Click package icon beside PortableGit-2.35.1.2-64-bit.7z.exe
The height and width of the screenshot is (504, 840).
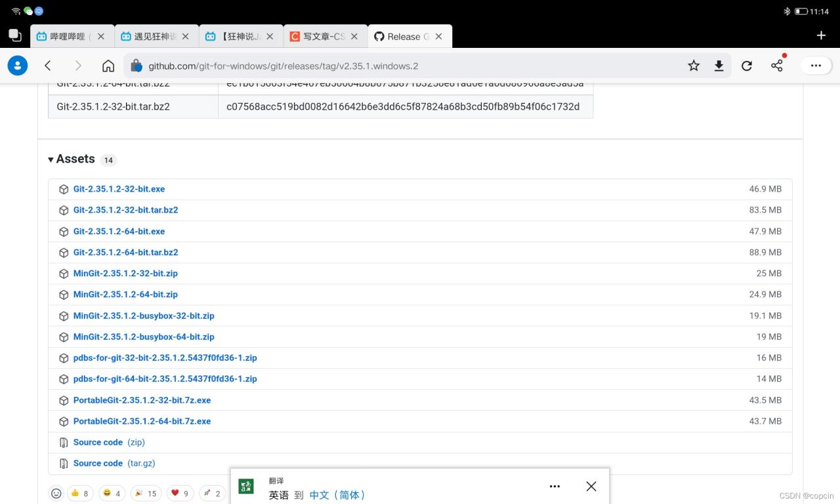tap(64, 421)
